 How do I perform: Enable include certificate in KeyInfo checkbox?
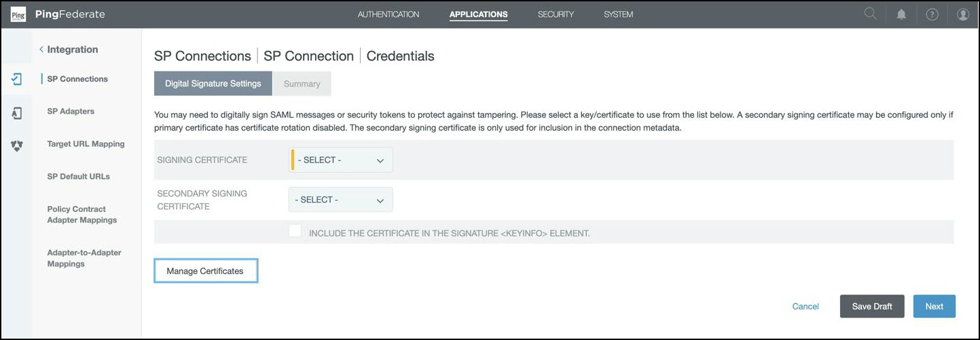(x=295, y=231)
